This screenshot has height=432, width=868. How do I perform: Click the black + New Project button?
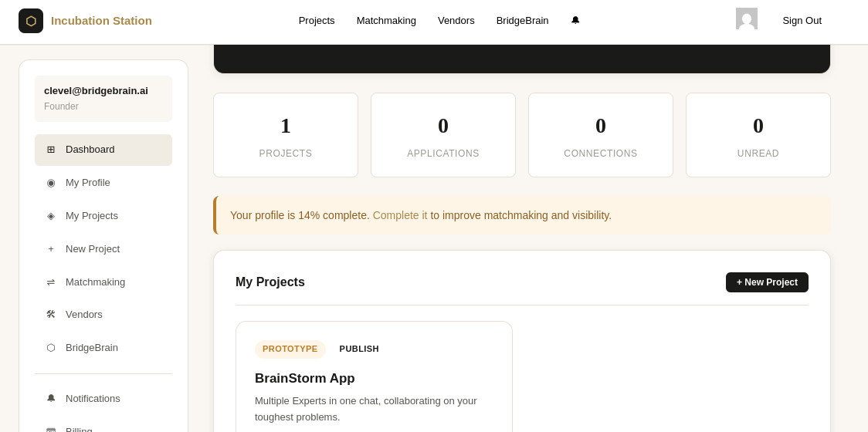(767, 282)
